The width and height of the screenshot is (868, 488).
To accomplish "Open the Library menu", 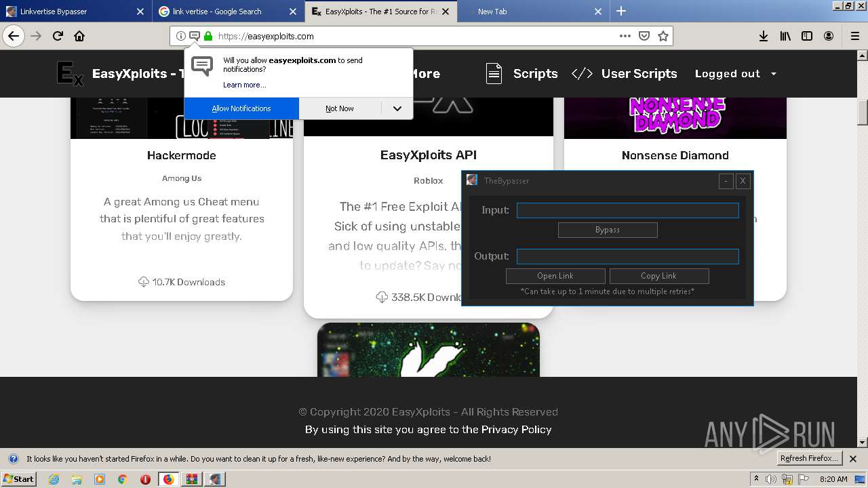I will (785, 36).
